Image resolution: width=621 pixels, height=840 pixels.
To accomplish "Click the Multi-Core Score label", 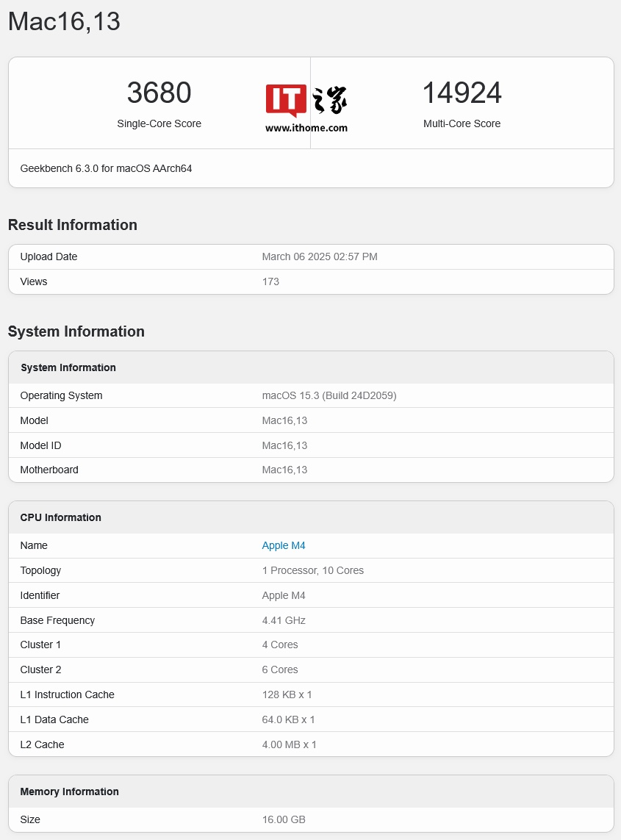I will coord(462,123).
